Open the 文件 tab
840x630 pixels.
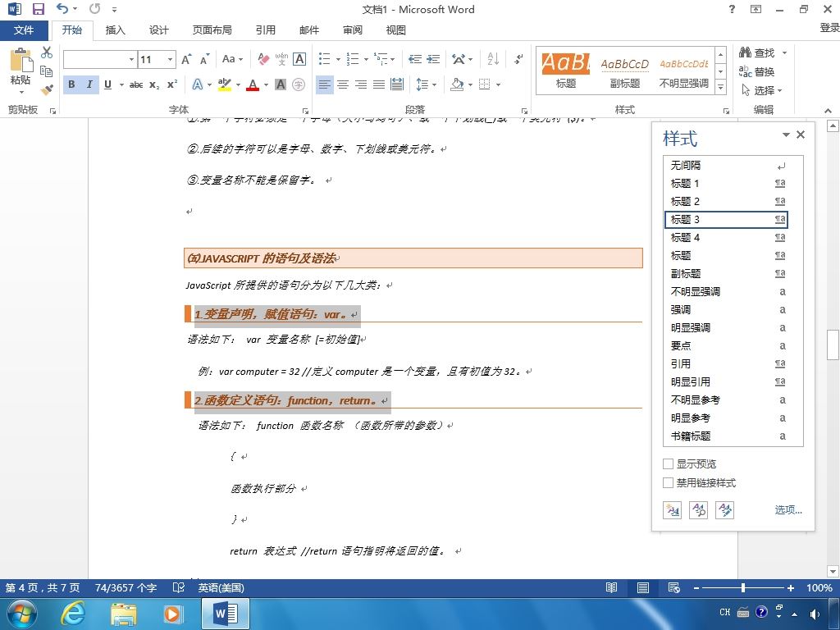coord(24,30)
